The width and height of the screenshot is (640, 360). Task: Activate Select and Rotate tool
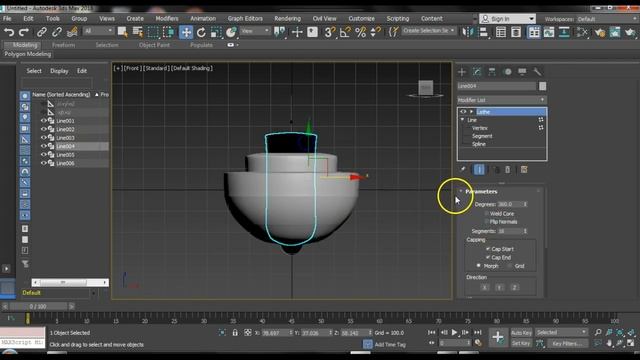click(201, 32)
